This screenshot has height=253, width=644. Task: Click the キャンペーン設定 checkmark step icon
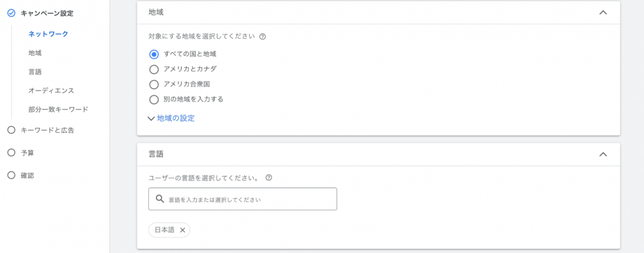[x=12, y=13]
